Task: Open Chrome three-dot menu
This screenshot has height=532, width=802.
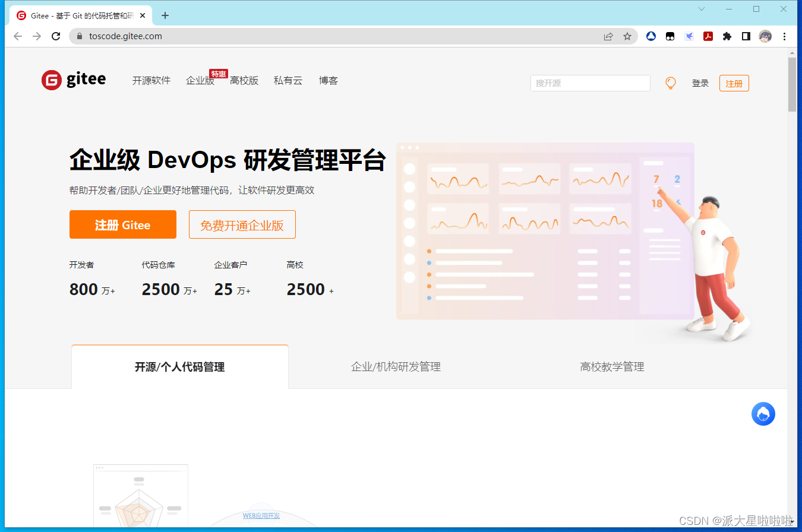Action: point(785,36)
